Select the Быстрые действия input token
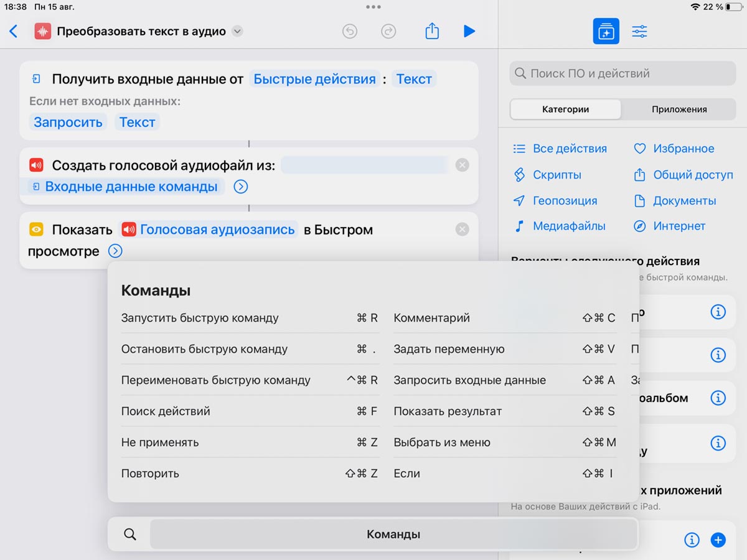The height and width of the screenshot is (560, 747). [314, 79]
